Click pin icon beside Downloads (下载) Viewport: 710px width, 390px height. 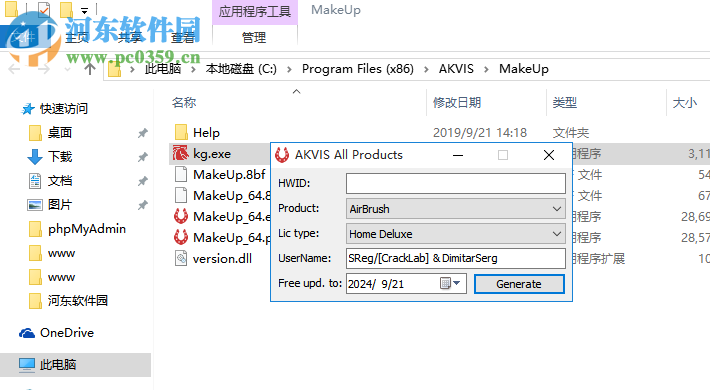(143, 157)
